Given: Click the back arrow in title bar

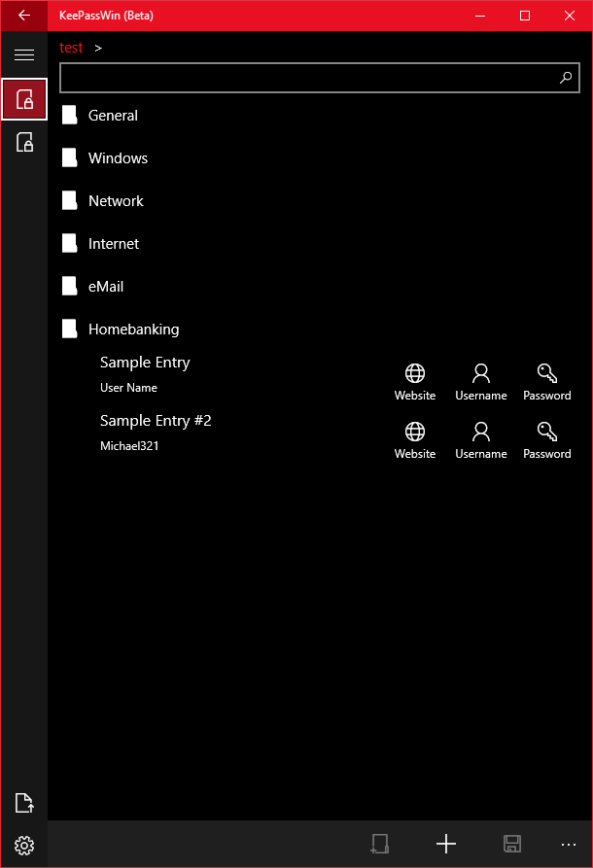Looking at the screenshot, I should pyautogui.click(x=23, y=16).
